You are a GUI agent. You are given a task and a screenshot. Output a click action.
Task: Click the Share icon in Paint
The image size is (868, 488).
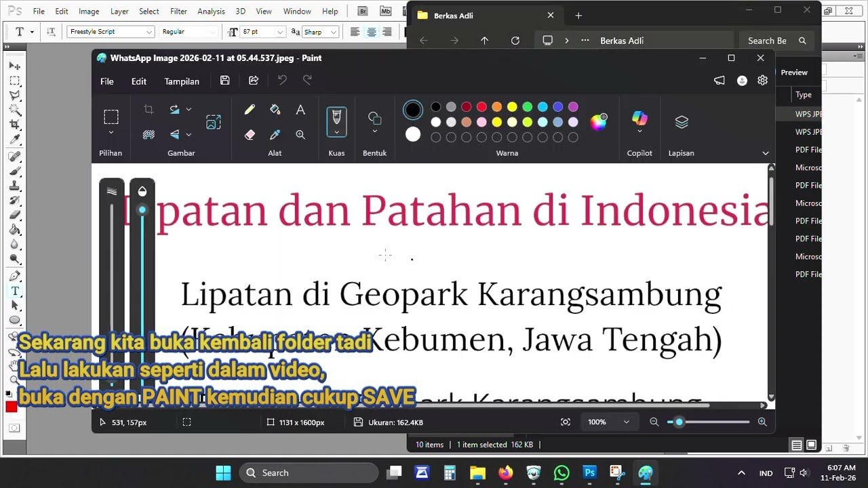[254, 81]
